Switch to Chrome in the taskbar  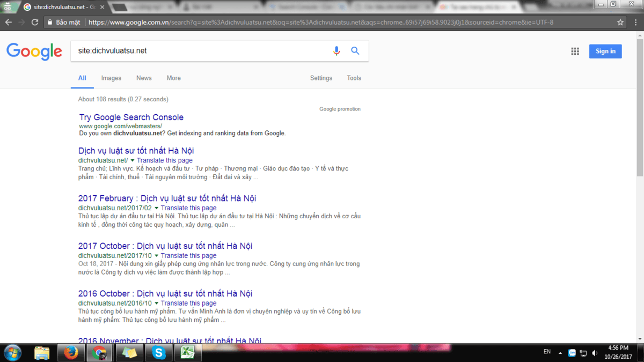tap(99, 353)
